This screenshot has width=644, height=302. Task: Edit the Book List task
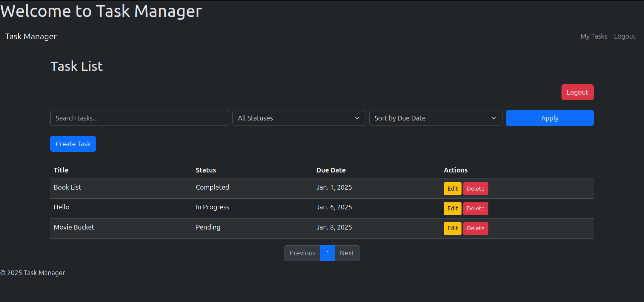point(452,188)
